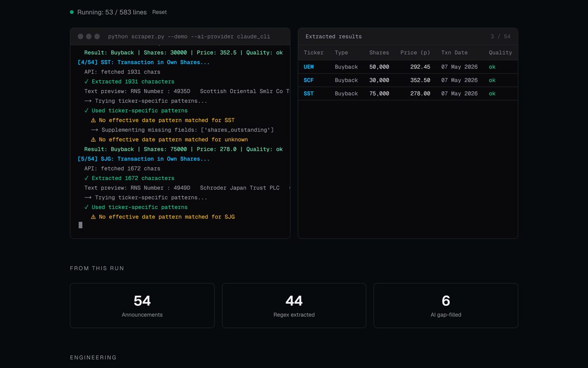Click the 'API: fetched 1931 chars' line
588x368 pixels.
122,72
